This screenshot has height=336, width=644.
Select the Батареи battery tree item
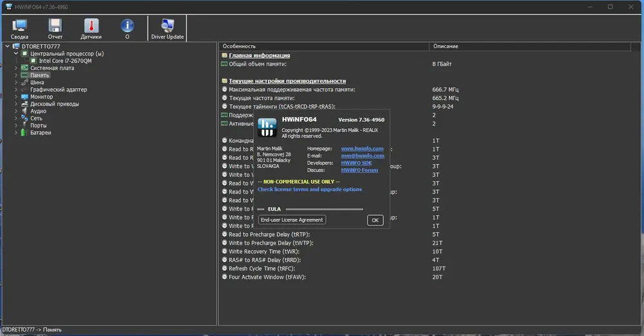click(40, 133)
